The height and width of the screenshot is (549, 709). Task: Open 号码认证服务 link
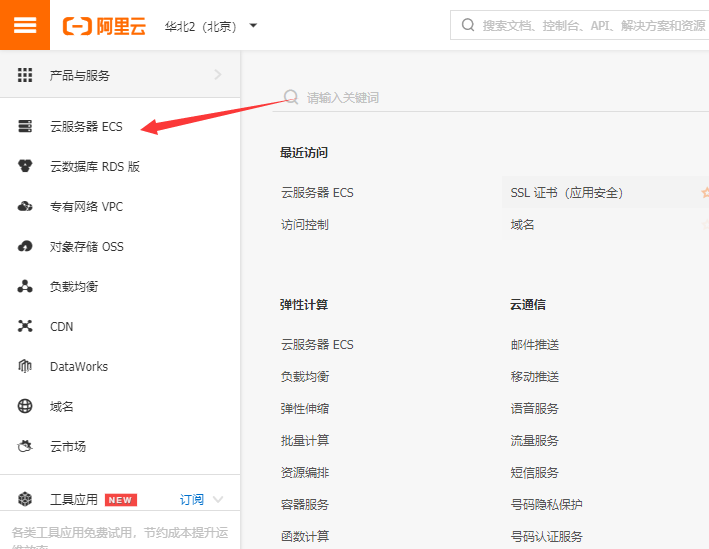546,536
